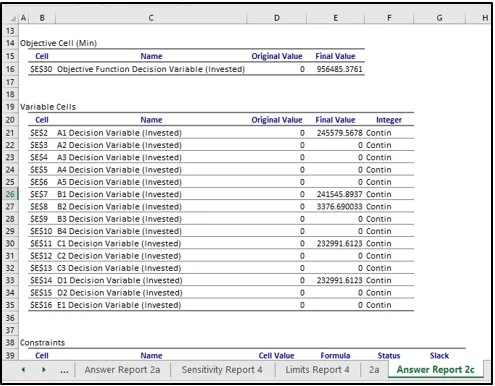The height and width of the screenshot is (386, 495).
Task: Click the B2 final value 3376.690033
Action: point(339,206)
